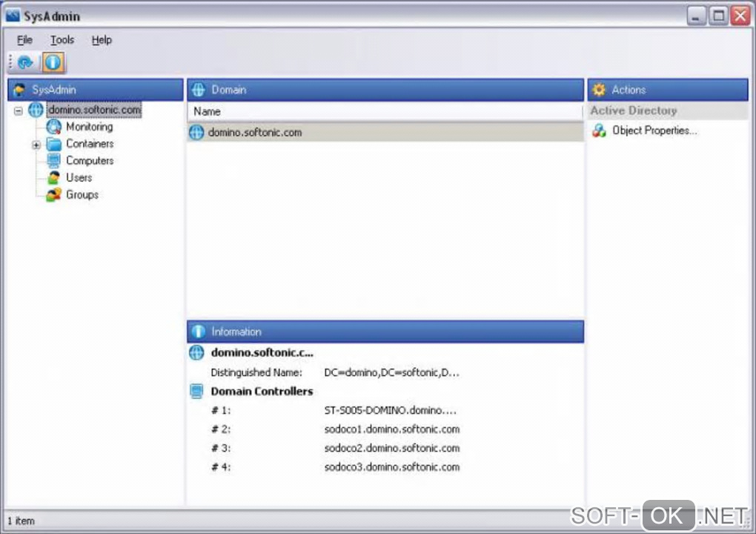Screen dimensions: 756x534
Task: Click the SysAdmin panel header icon
Action: pos(20,90)
